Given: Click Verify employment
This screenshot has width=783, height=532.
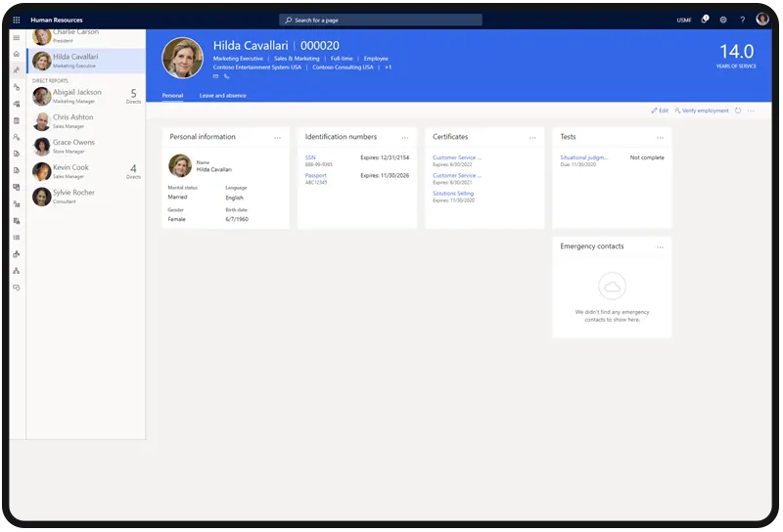Looking at the screenshot, I should (x=701, y=111).
